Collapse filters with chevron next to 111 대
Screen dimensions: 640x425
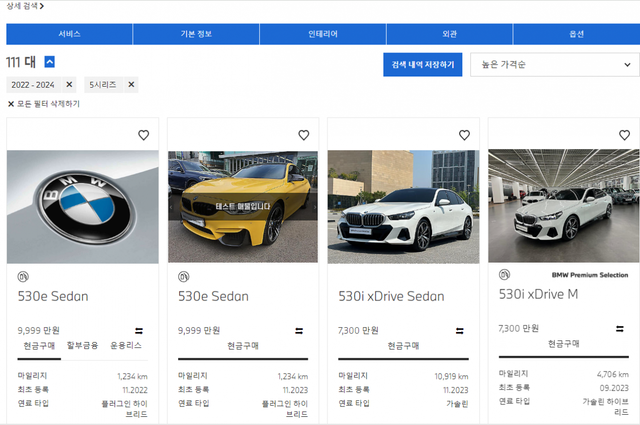pos(50,62)
